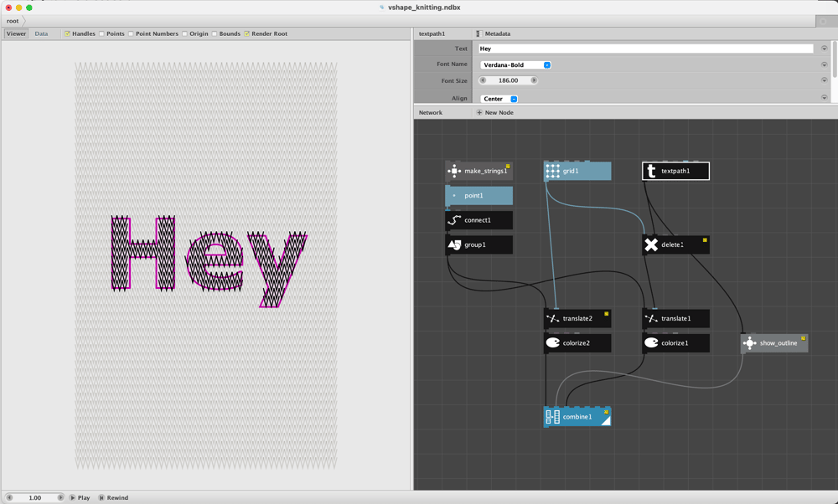Viewport: 838px width, 504px height.
Task: Click the Play button
Action: tap(80, 497)
